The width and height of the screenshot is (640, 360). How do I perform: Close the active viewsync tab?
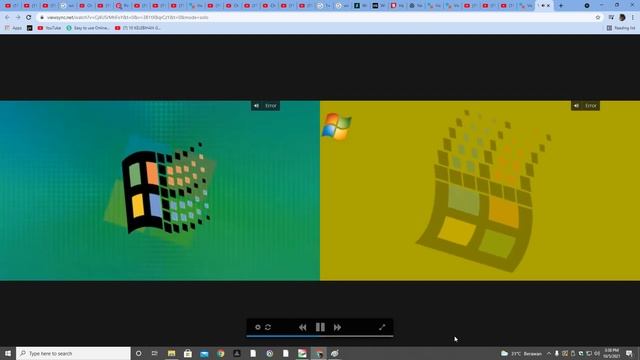549,6
